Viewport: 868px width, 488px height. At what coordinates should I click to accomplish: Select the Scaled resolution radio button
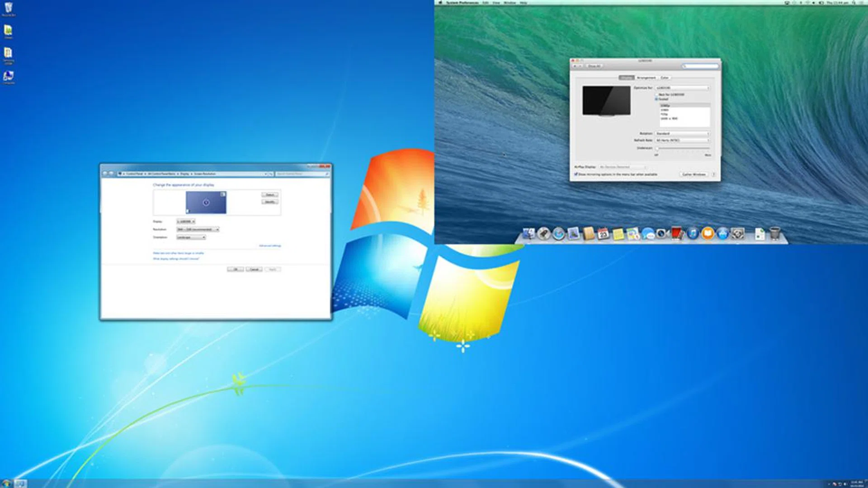click(656, 99)
